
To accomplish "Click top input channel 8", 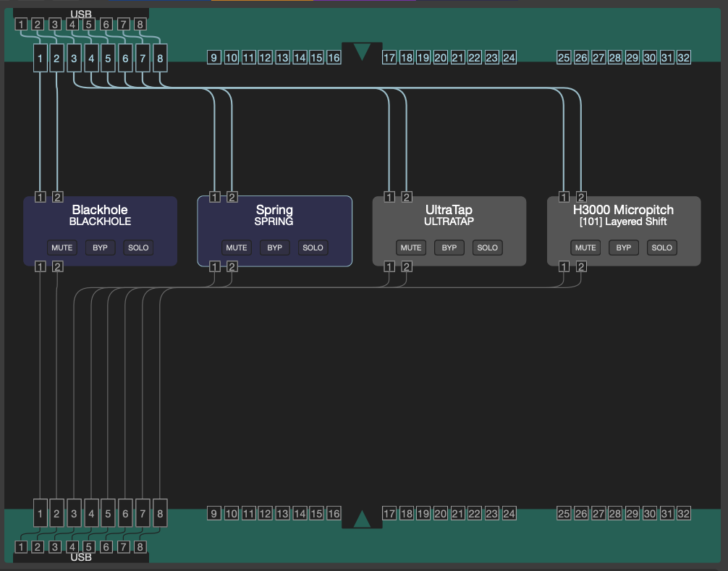I will click(x=160, y=58).
